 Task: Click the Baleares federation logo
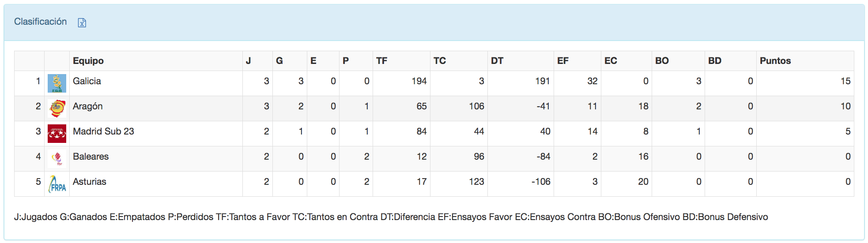[x=57, y=159]
